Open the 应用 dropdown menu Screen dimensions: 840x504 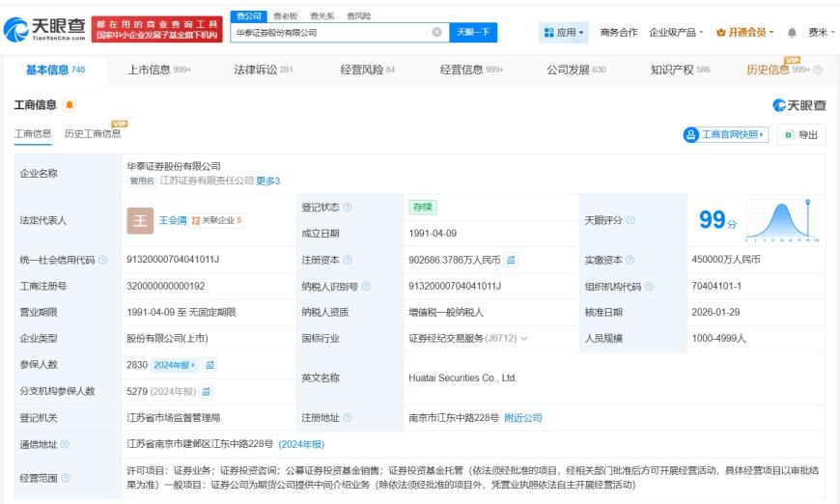tap(565, 33)
